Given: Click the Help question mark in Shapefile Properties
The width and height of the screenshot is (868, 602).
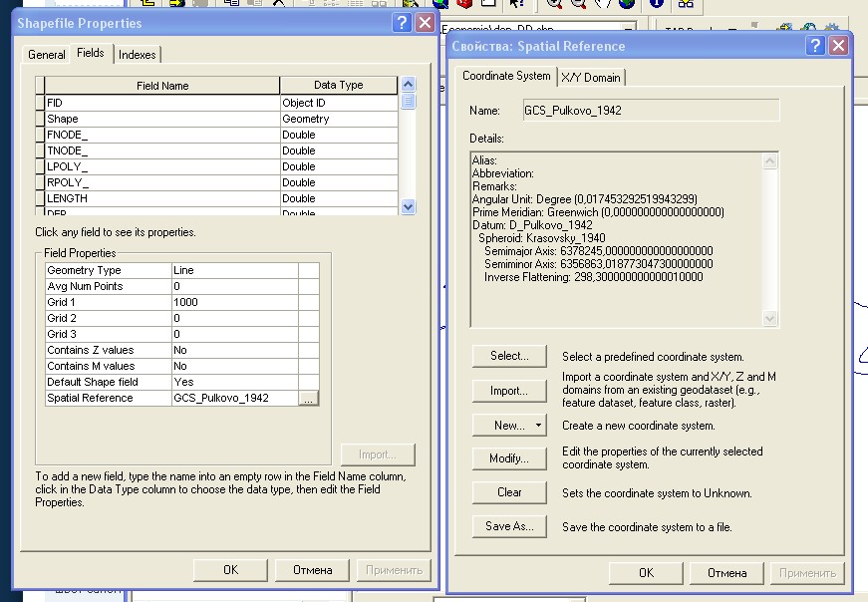Looking at the screenshot, I should [x=403, y=23].
